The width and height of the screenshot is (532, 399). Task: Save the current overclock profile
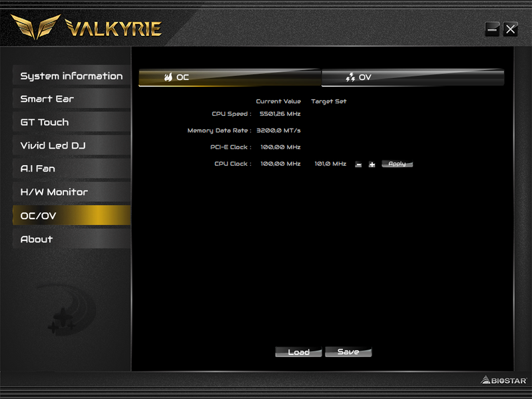[x=348, y=352]
